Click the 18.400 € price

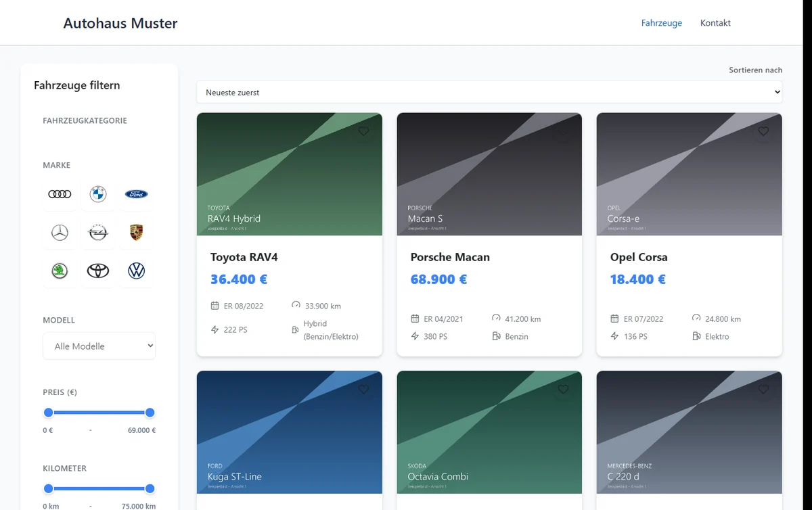pos(638,279)
